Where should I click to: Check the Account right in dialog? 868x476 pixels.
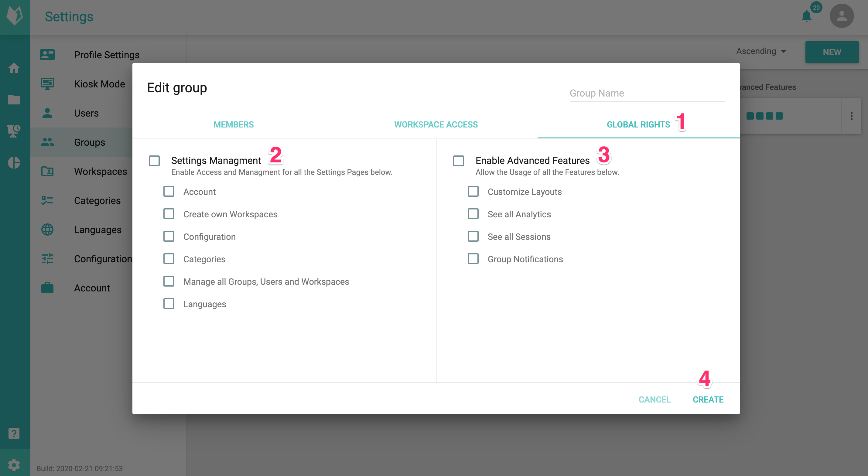pyautogui.click(x=169, y=191)
